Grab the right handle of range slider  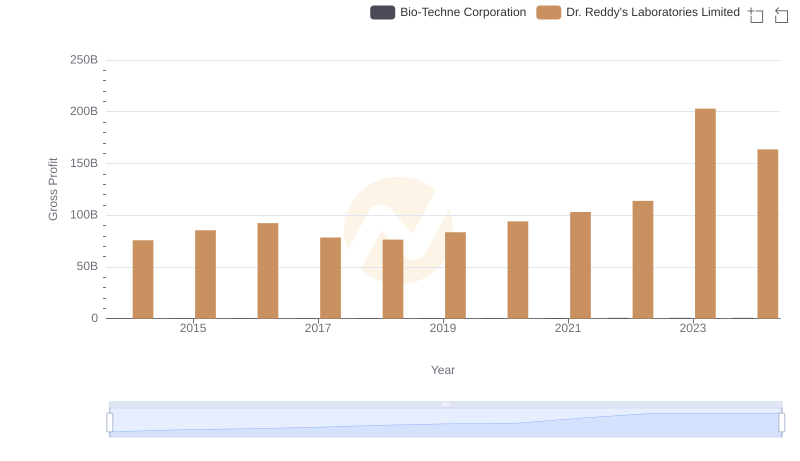pos(782,423)
